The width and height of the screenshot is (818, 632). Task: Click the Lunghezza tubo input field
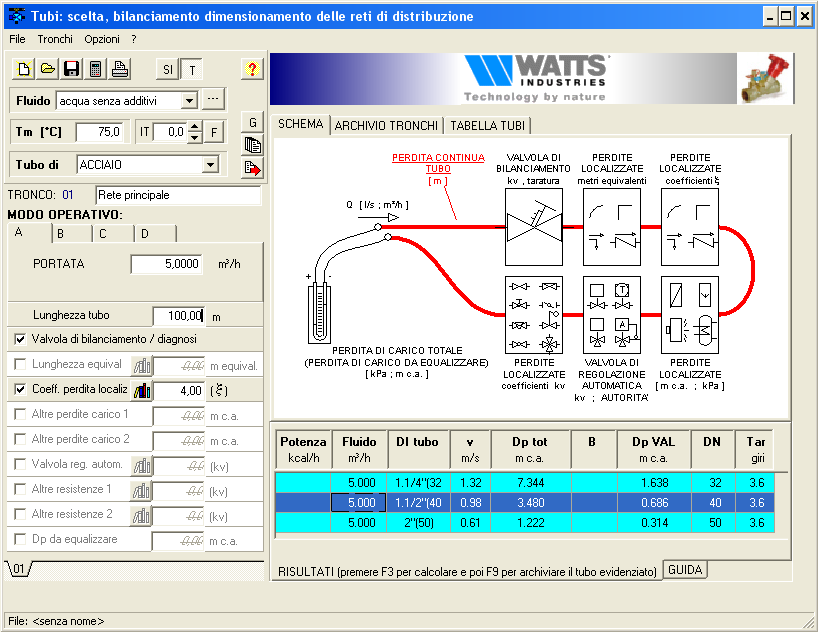pos(179,316)
